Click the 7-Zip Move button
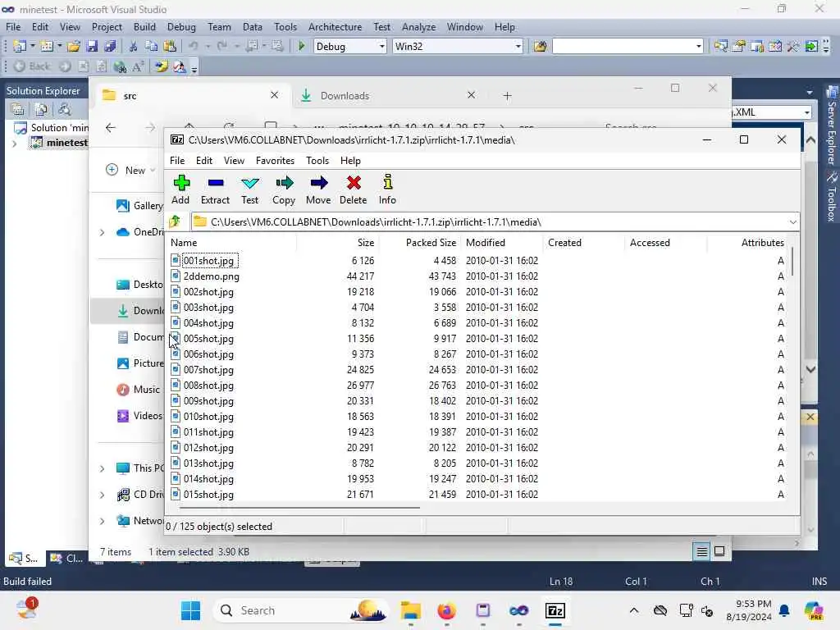 point(318,189)
